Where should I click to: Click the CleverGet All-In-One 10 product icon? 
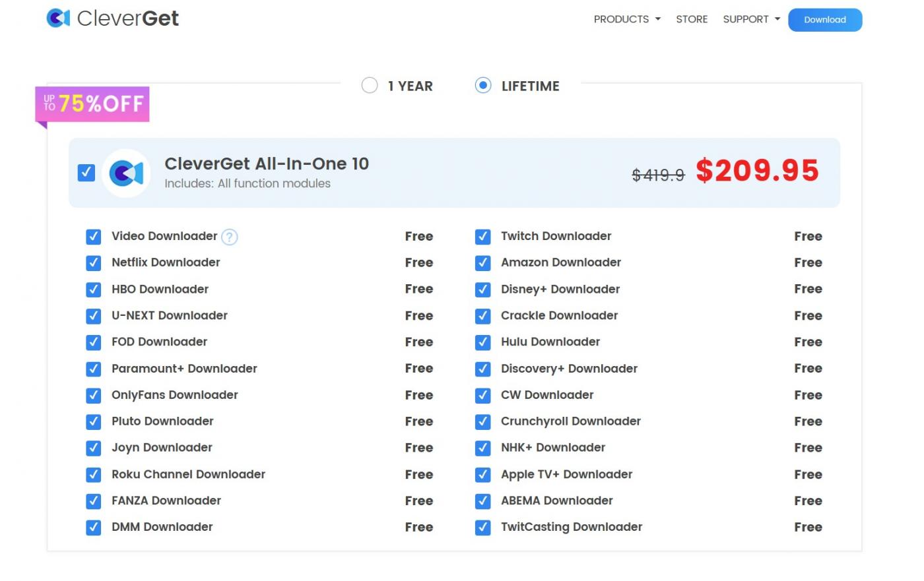coord(126,173)
